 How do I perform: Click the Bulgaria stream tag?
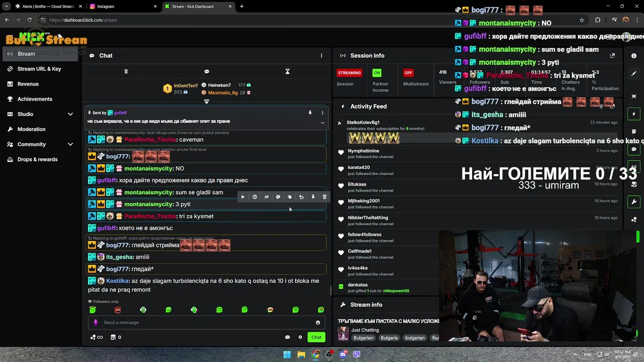click(x=389, y=338)
